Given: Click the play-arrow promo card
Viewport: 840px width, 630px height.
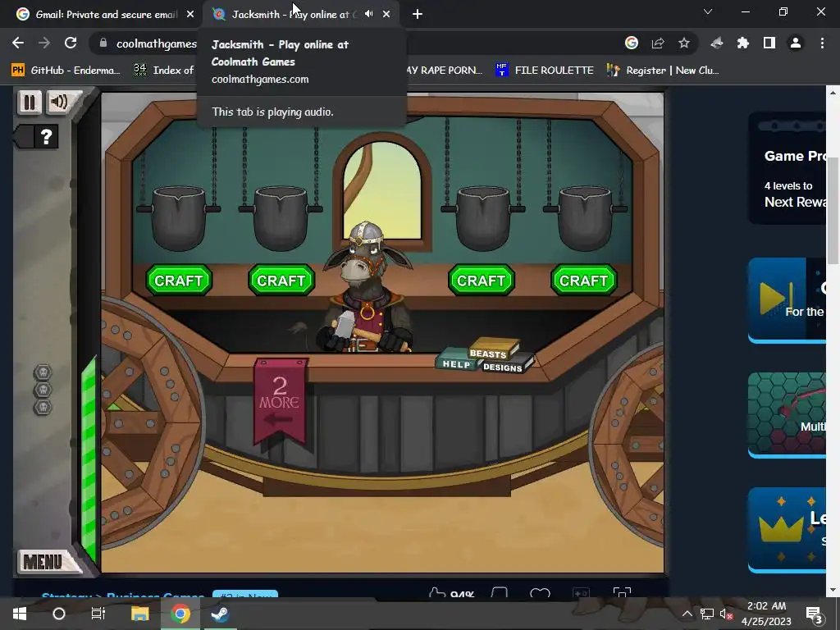Looking at the screenshot, I should pos(787,300).
